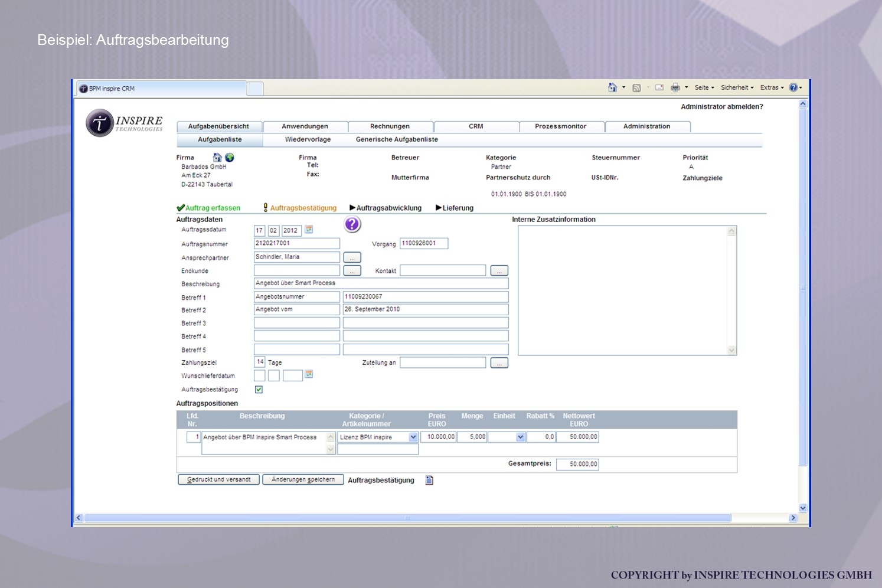Open the Prozessmonitor tab
The height and width of the screenshot is (588, 882).
(560, 126)
